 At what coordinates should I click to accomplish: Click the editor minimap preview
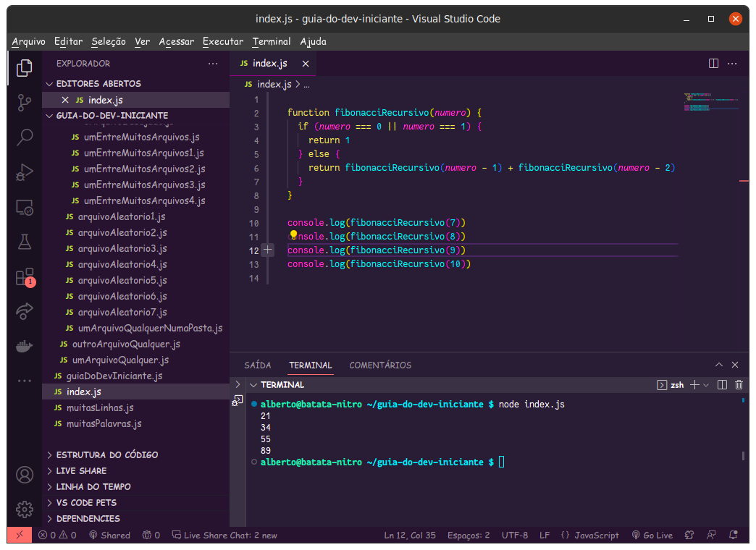point(710,102)
